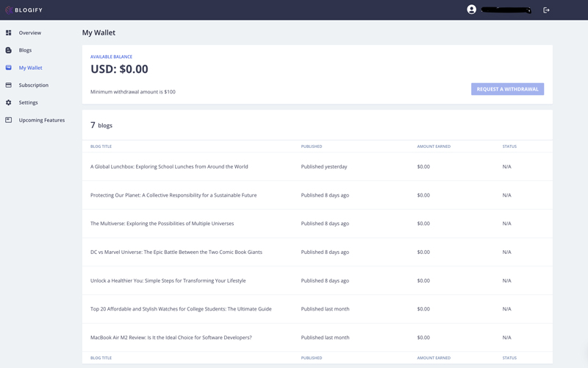Click Request a Withdrawal button
This screenshot has width=588, height=368.
click(x=507, y=89)
